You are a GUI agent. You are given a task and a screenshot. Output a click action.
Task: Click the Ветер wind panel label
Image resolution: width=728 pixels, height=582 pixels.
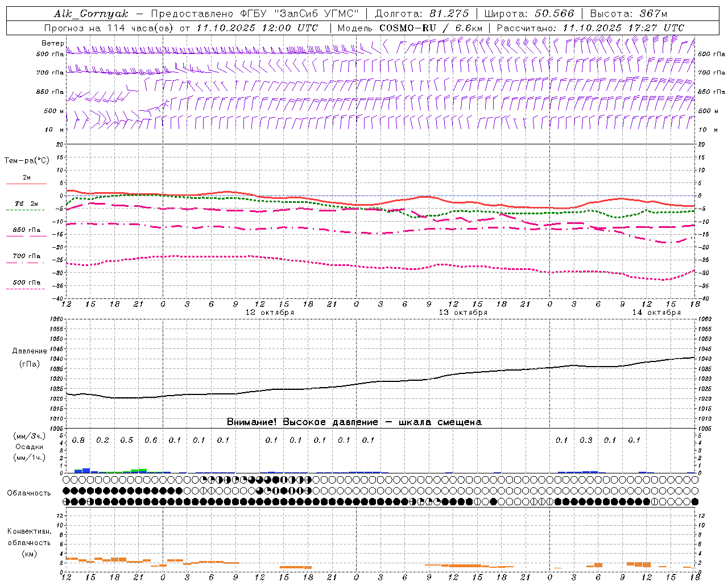pyautogui.click(x=52, y=43)
